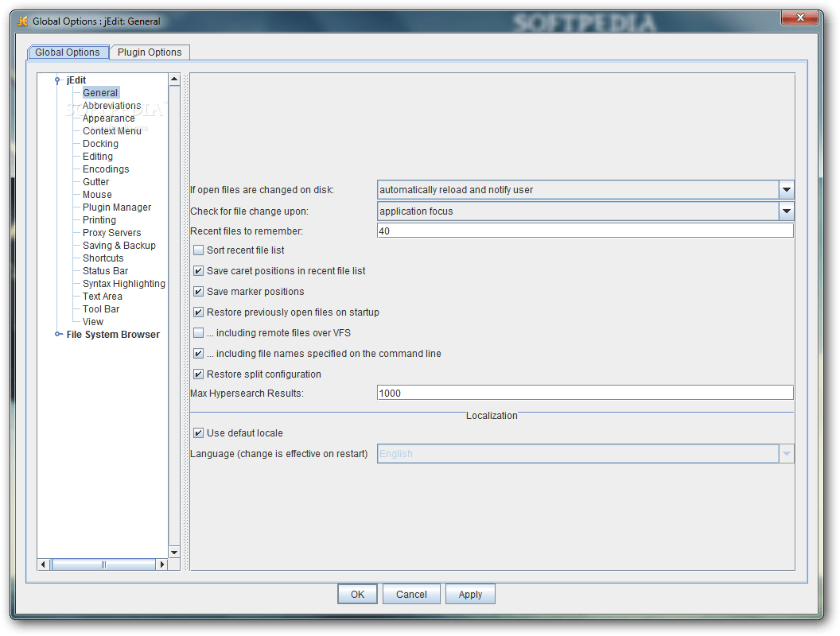The height and width of the screenshot is (636, 840).
Task: Open the Appearance options page
Action: tap(109, 118)
